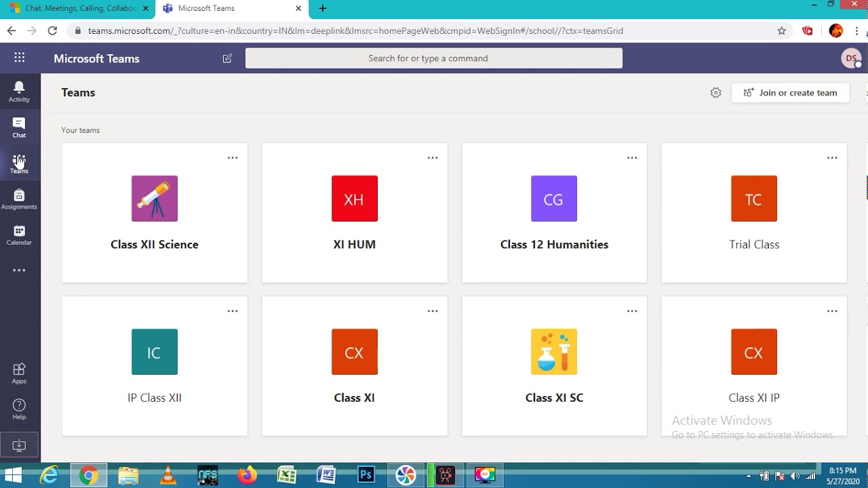Open more options for Class XI SC
The height and width of the screenshot is (488, 868).
pyautogui.click(x=632, y=311)
